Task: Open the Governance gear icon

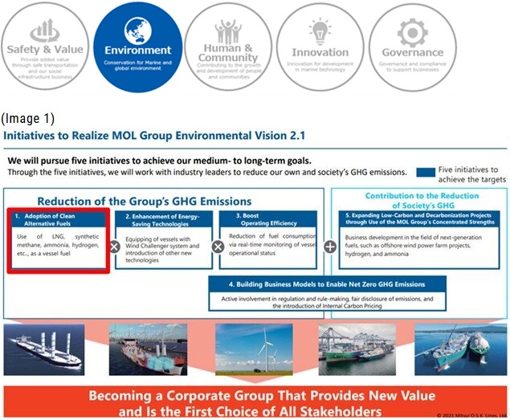Action: [x=412, y=32]
